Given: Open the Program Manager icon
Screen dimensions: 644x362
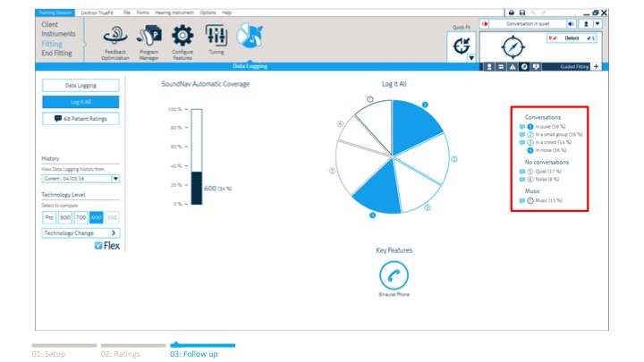Looking at the screenshot, I should [148, 36].
